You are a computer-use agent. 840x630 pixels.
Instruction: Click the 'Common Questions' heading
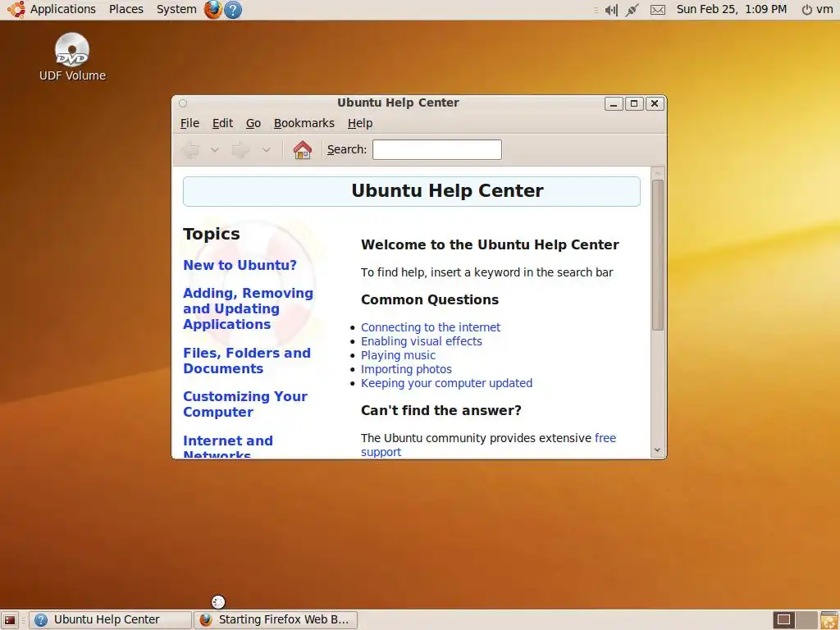(430, 299)
